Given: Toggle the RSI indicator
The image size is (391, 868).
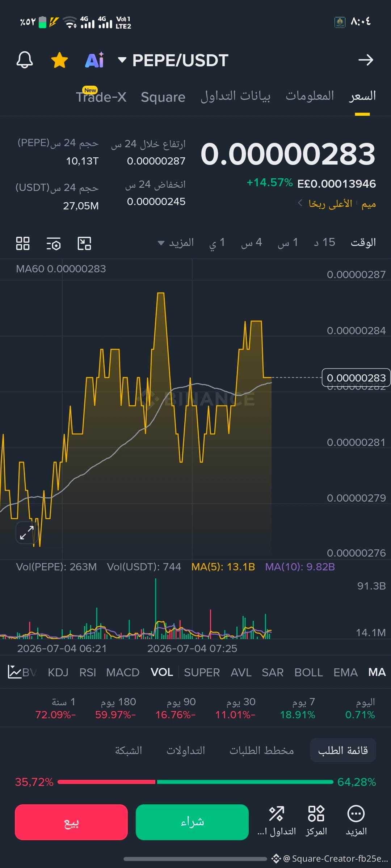Looking at the screenshot, I should click(88, 672).
